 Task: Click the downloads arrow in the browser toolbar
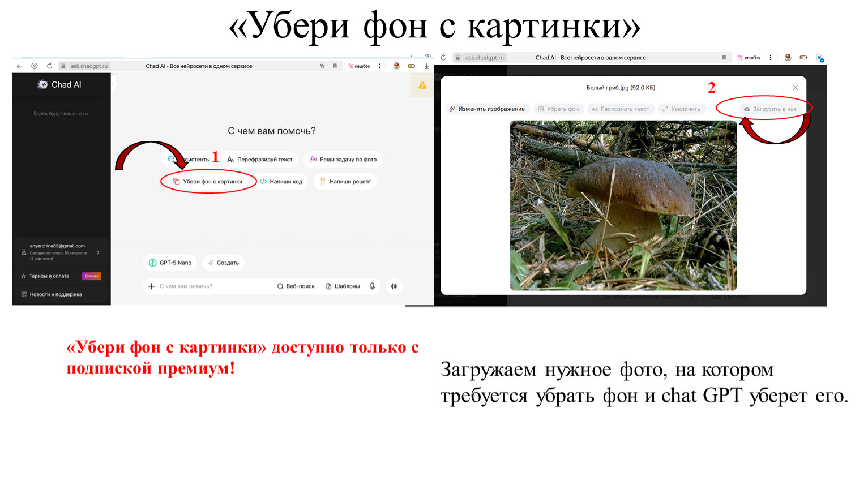pos(426,66)
